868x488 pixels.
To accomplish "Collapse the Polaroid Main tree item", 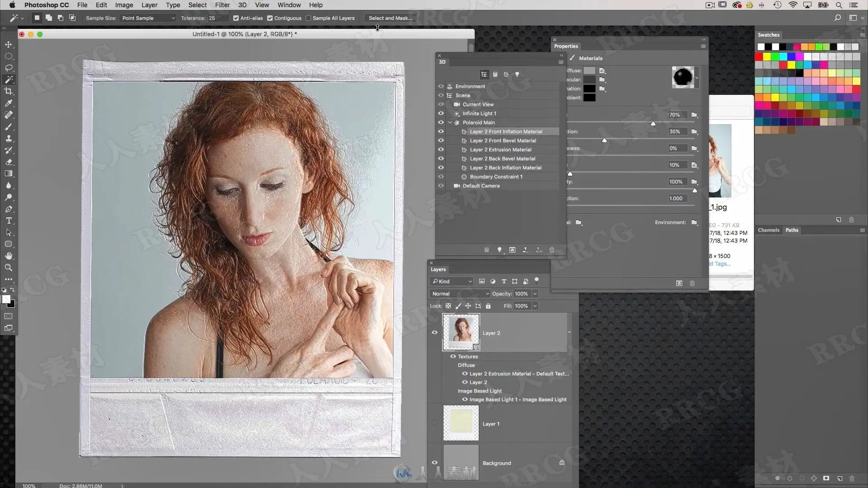I will coord(450,122).
